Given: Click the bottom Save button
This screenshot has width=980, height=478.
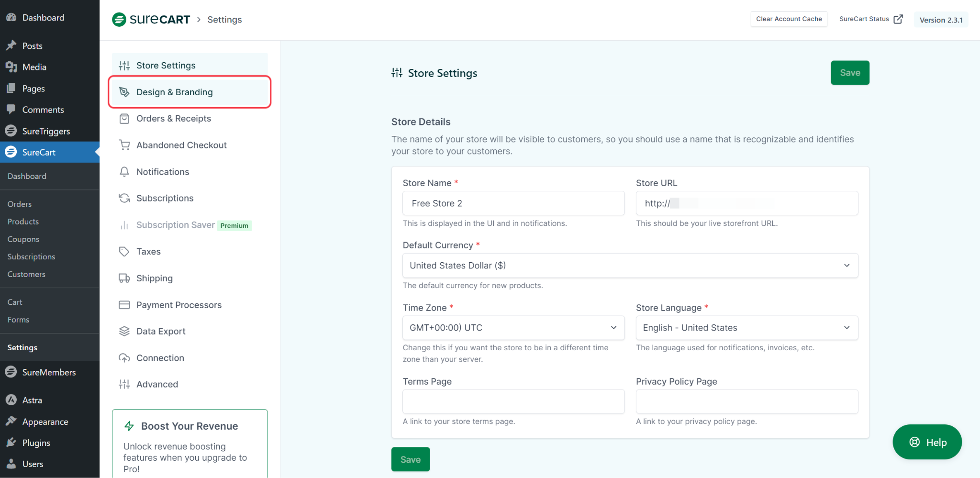Looking at the screenshot, I should tap(411, 459).
